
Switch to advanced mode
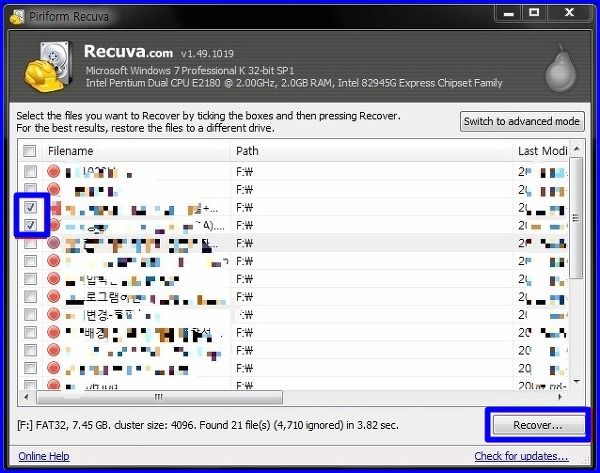522,121
